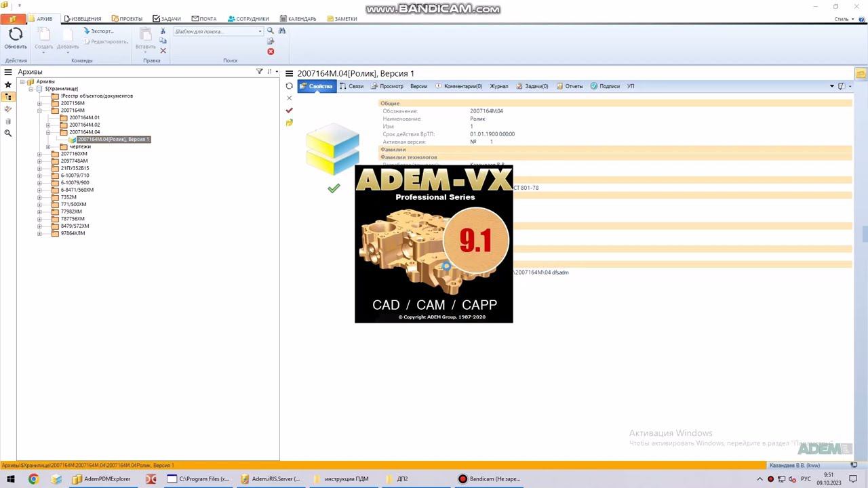868x488 pixels.
Task: Click the scissors cut icon in Правка
Action: click(163, 31)
